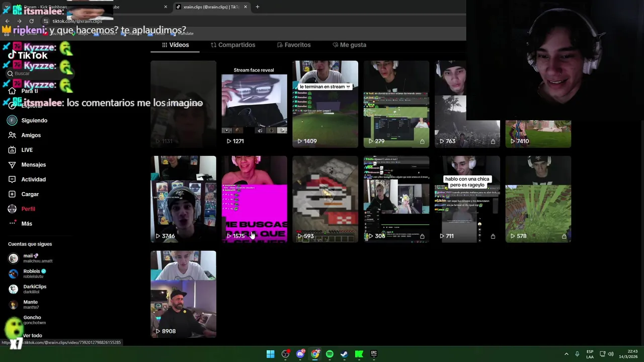Open the maii followed account
644x362 pixels.
[x=30, y=258]
